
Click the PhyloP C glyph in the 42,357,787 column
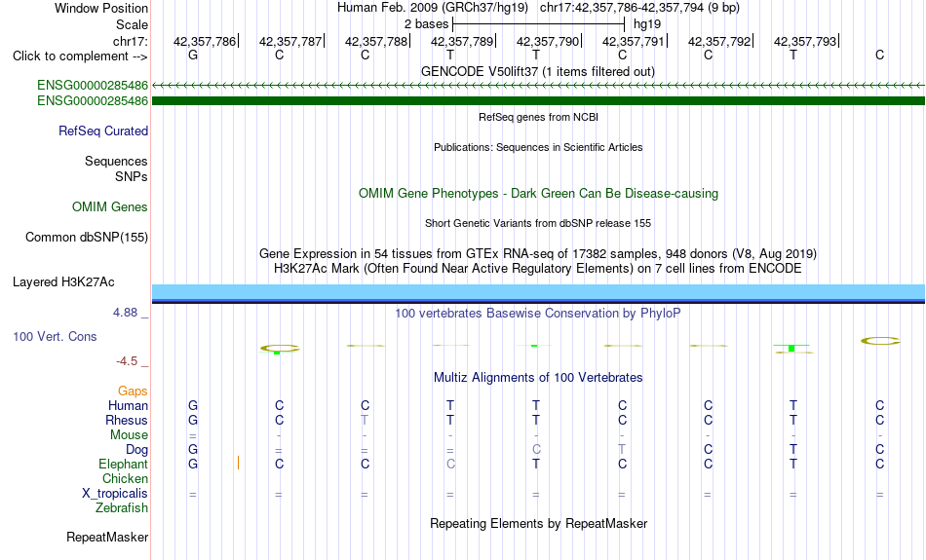(280, 349)
